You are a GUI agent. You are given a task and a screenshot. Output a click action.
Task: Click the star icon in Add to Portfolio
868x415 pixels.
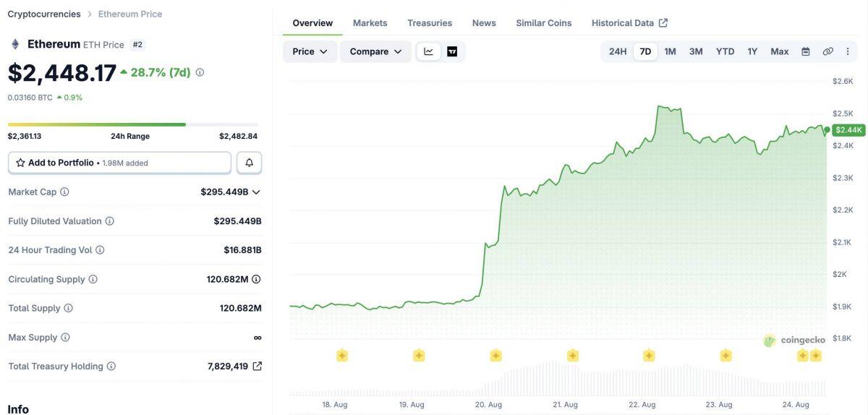[20, 163]
